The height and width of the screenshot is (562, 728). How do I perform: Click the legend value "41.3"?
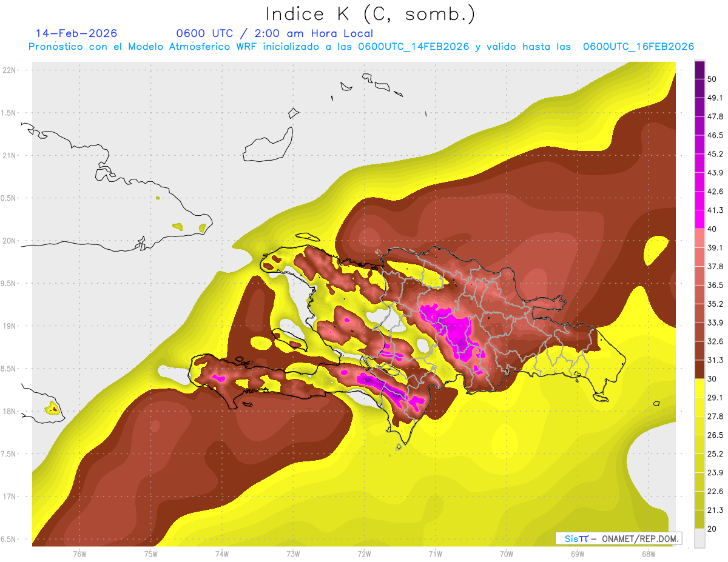(x=715, y=210)
